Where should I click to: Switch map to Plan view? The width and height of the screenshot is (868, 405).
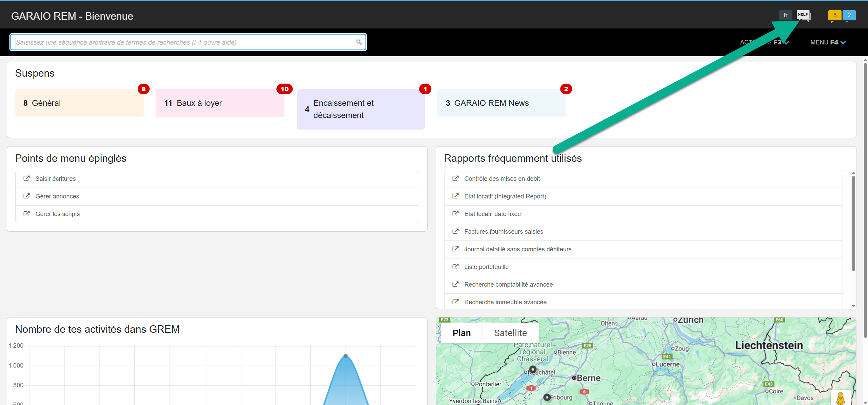461,333
